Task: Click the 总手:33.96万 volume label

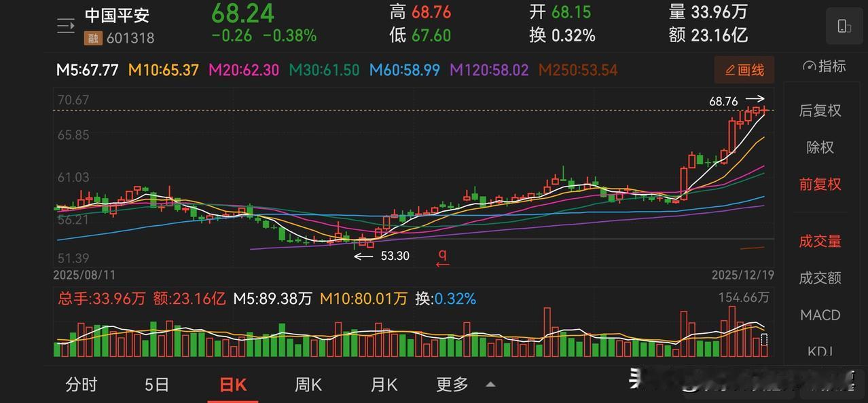Action: click(101, 299)
